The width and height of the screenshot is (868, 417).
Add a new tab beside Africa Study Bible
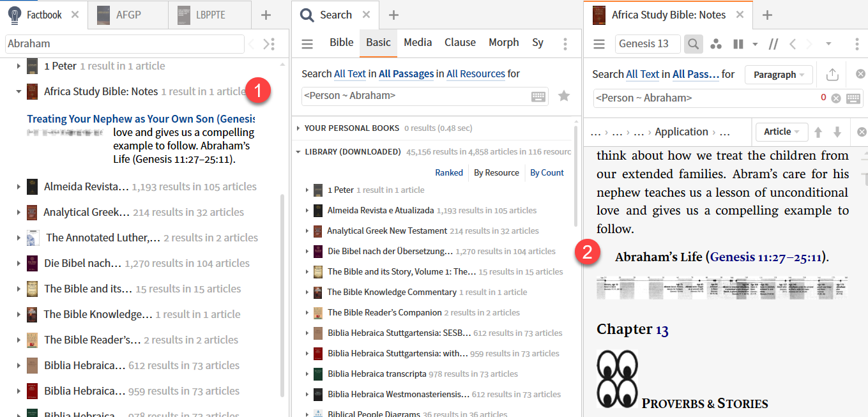point(767,15)
